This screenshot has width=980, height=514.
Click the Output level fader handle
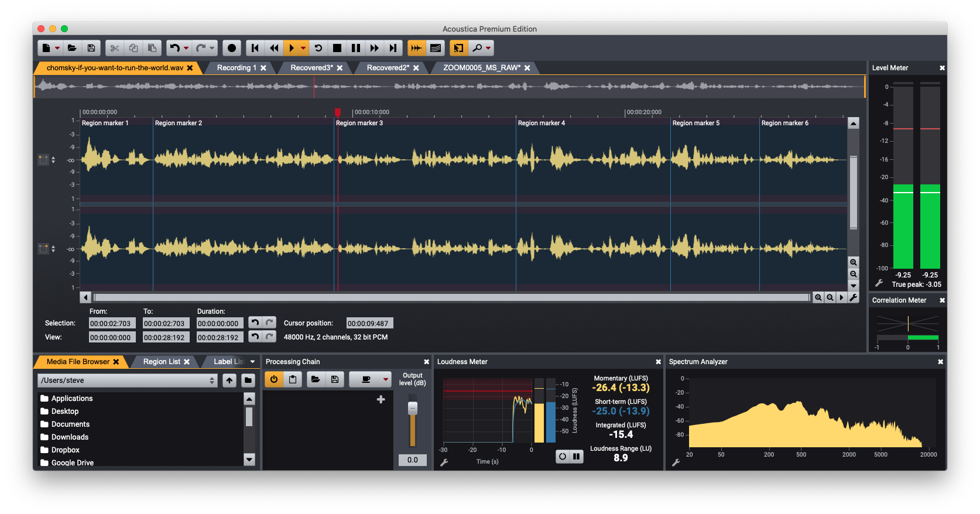point(413,408)
